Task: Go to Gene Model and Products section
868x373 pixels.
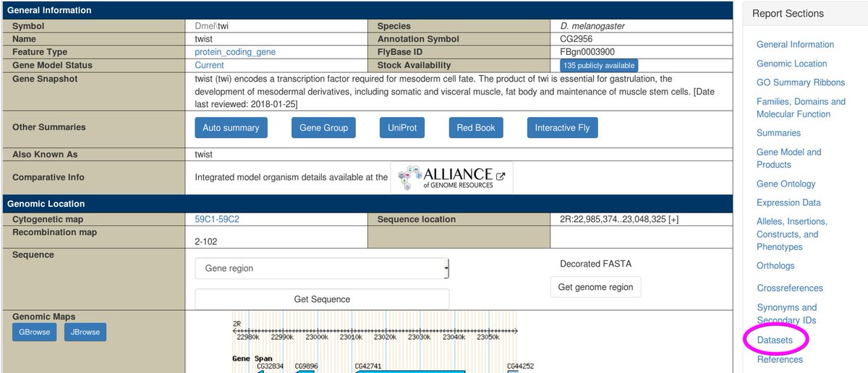Action: point(789,158)
